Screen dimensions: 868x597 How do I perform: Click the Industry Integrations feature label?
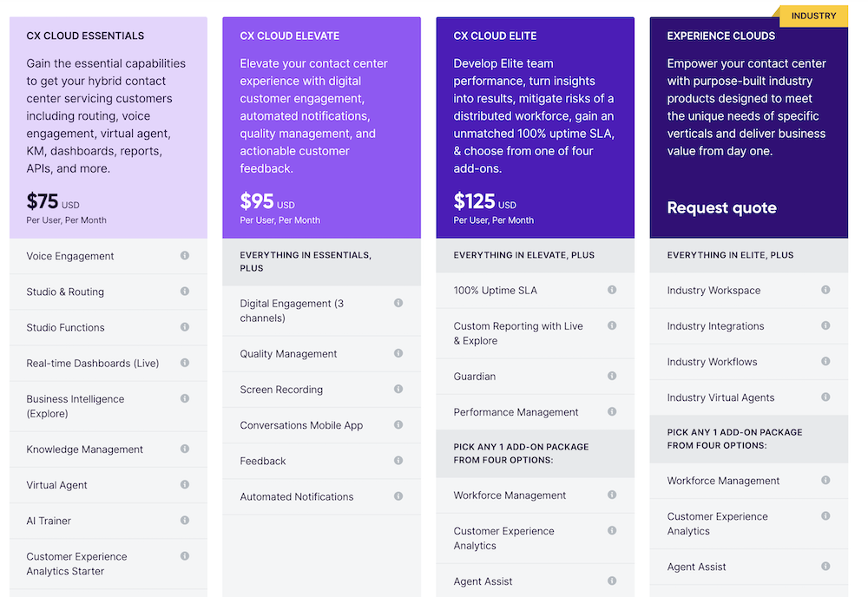[715, 326]
